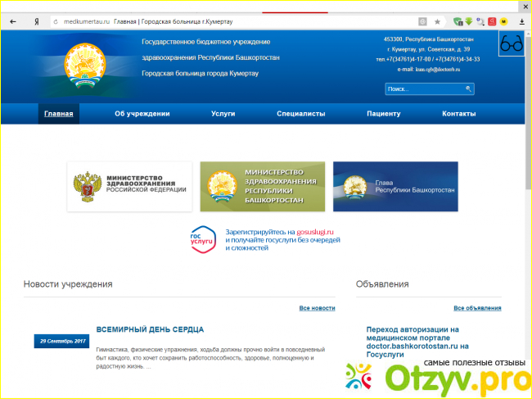Open the Пациенту menu item
This screenshot has width=532, height=399.
click(x=383, y=114)
